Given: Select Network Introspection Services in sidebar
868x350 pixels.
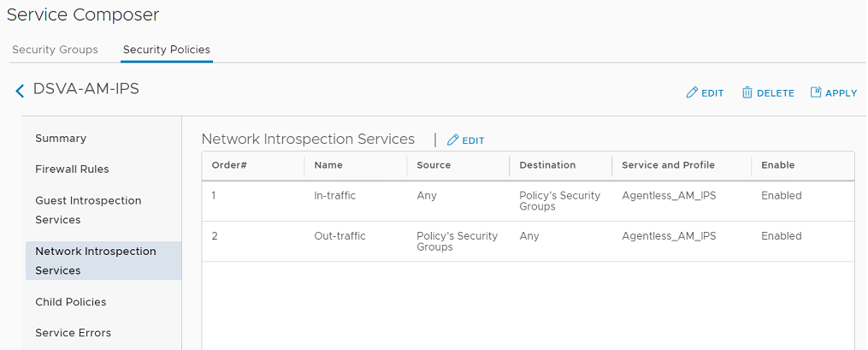Looking at the screenshot, I should click(x=96, y=261).
